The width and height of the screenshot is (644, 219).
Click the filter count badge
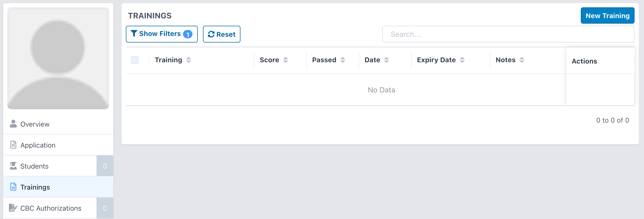point(188,34)
